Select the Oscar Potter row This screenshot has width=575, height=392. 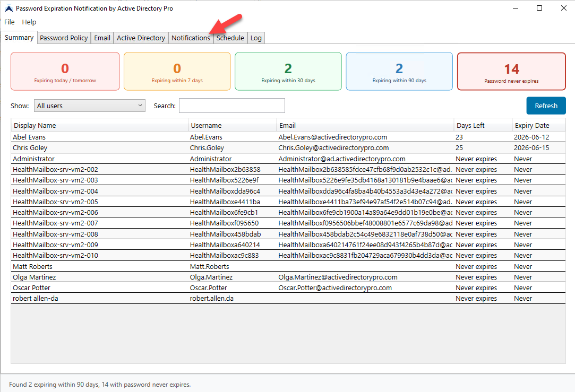point(288,288)
